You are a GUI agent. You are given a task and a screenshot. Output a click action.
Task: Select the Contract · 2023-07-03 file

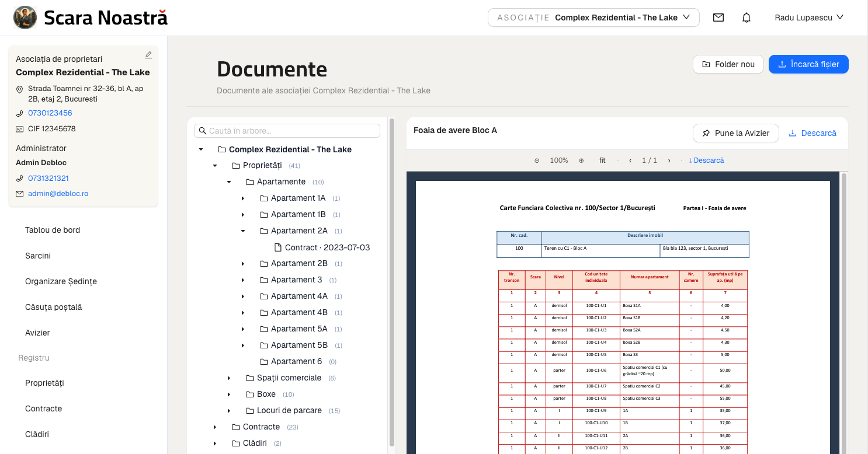327,247
